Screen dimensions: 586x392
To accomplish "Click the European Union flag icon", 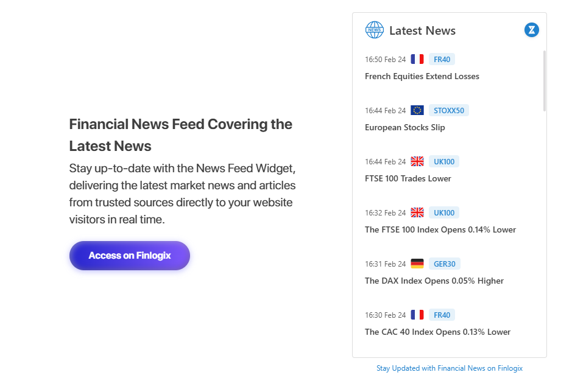I will click(417, 110).
